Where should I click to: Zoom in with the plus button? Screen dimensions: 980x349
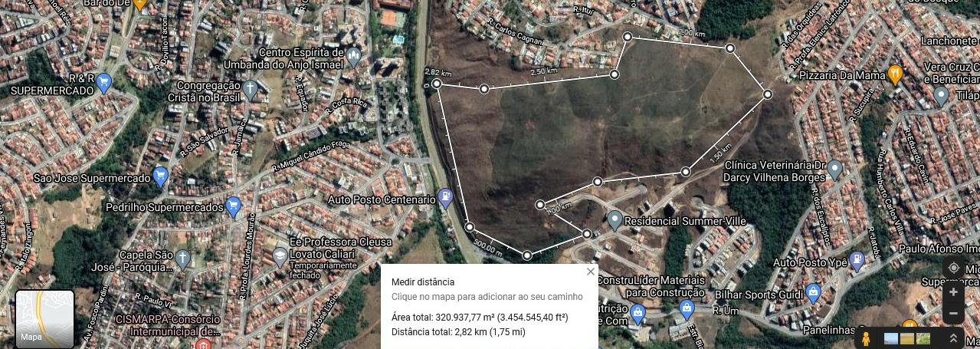coord(954,292)
